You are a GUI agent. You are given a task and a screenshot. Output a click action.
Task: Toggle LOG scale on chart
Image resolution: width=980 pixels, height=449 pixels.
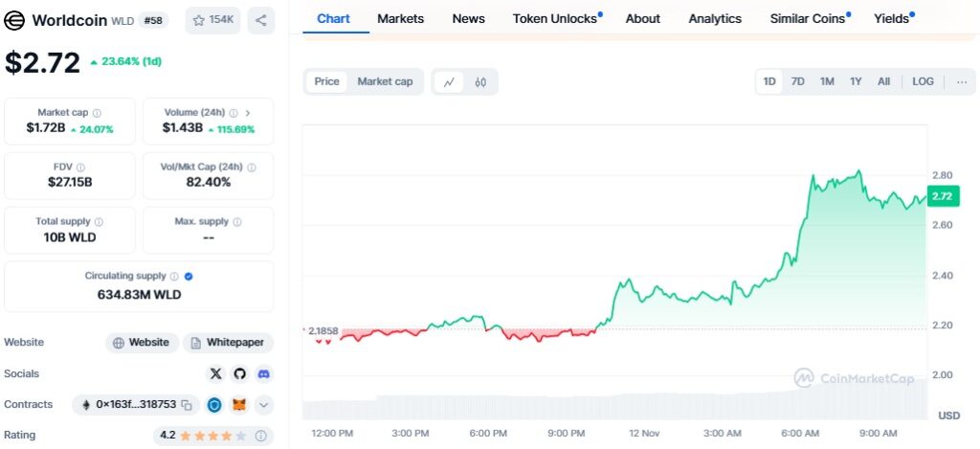coord(924,82)
